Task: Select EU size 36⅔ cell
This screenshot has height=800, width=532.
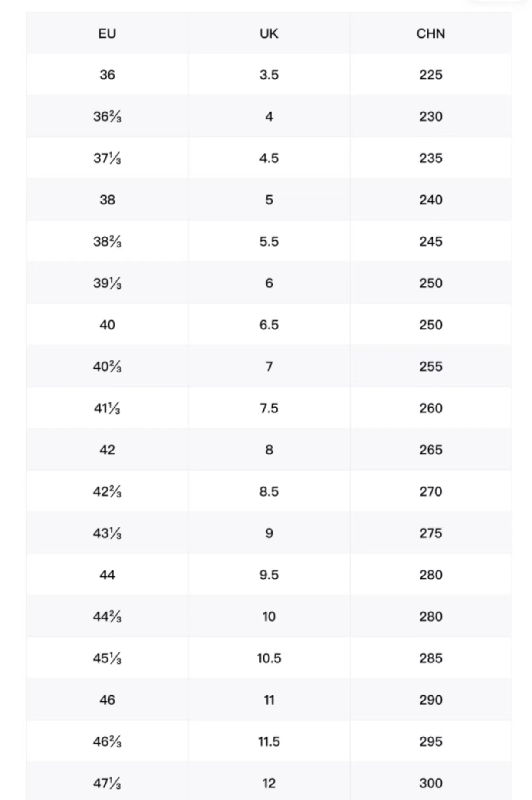Action: (x=107, y=116)
